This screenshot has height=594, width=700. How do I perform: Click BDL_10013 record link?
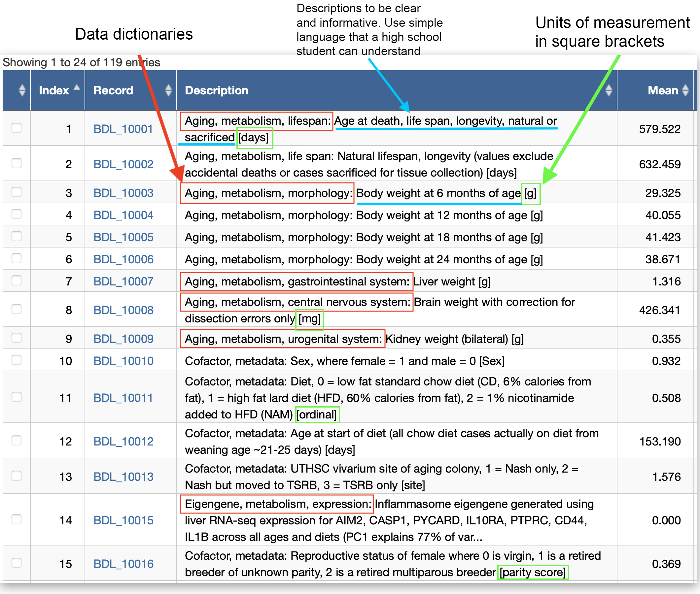tap(123, 477)
